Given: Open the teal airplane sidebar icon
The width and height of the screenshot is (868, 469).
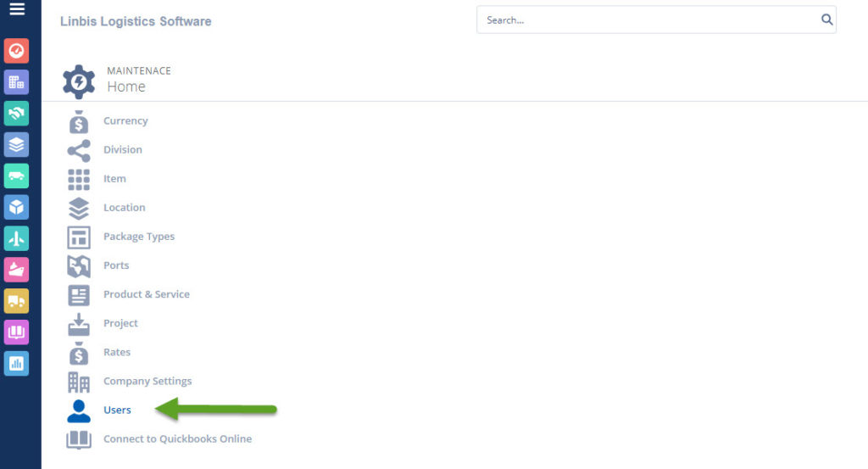Looking at the screenshot, I should point(17,238).
